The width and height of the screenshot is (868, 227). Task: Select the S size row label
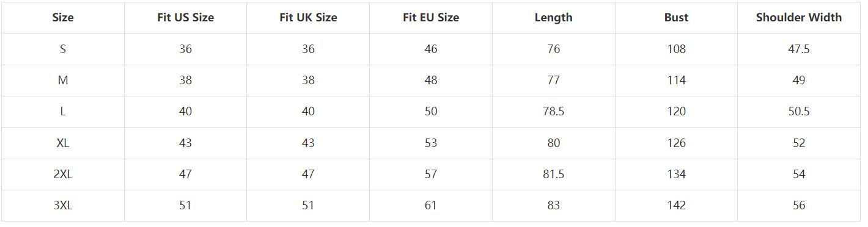pyautogui.click(x=63, y=49)
